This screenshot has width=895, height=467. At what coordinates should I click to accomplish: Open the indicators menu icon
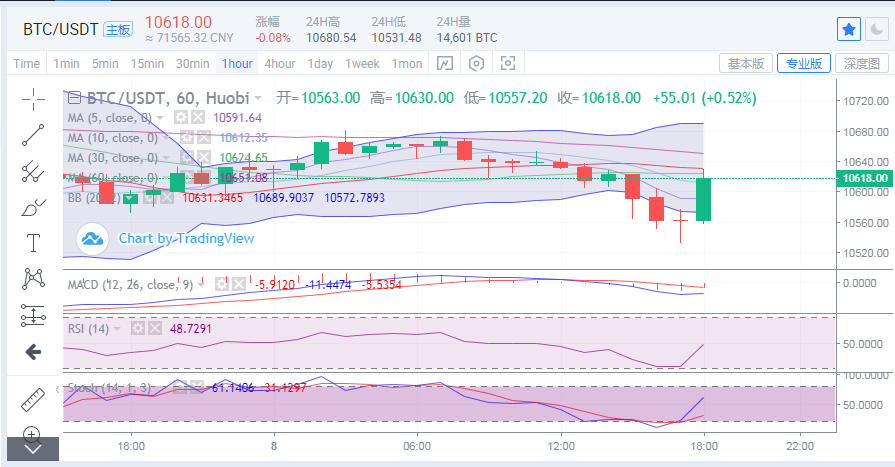(x=445, y=63)
